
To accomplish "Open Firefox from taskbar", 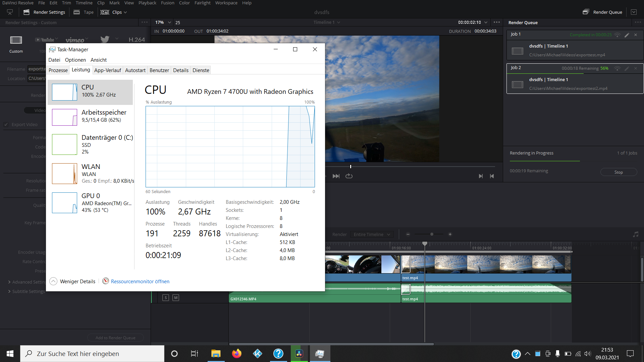I will click(x=237, y=354).
